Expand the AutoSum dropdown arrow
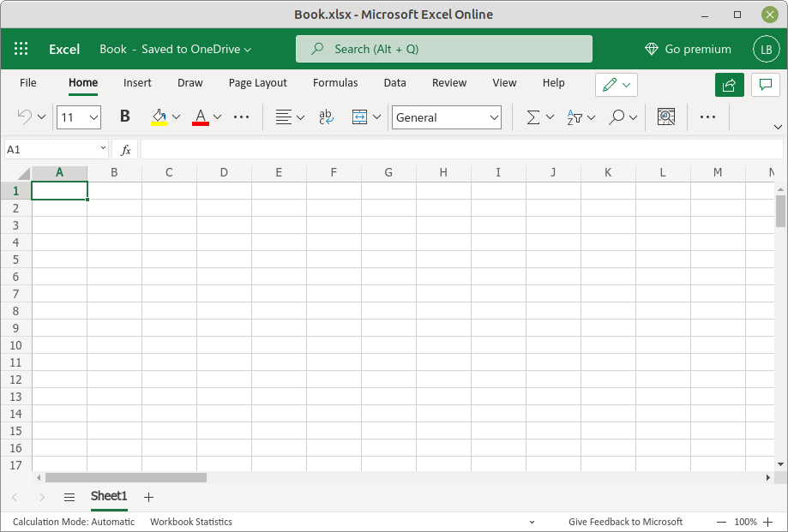 [550, 117]
